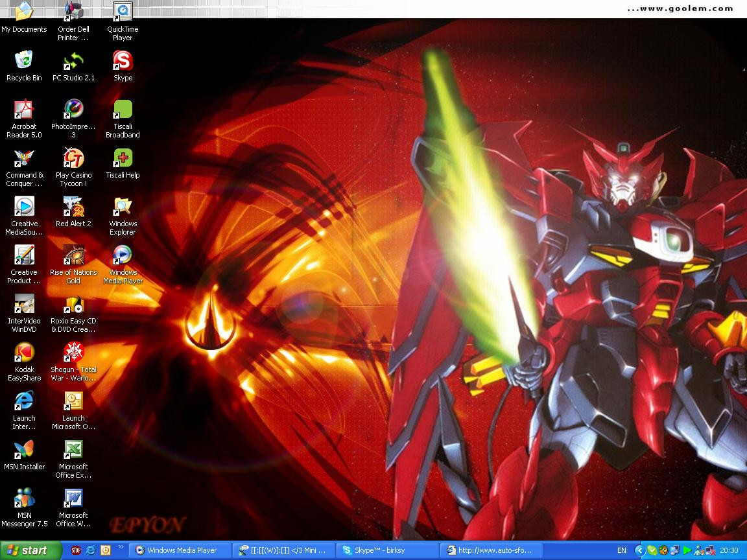Launch Microsoft Office Excel shortcut
Image resolution: width=747 pixels, height=560 pixels.
coord(73,459)
